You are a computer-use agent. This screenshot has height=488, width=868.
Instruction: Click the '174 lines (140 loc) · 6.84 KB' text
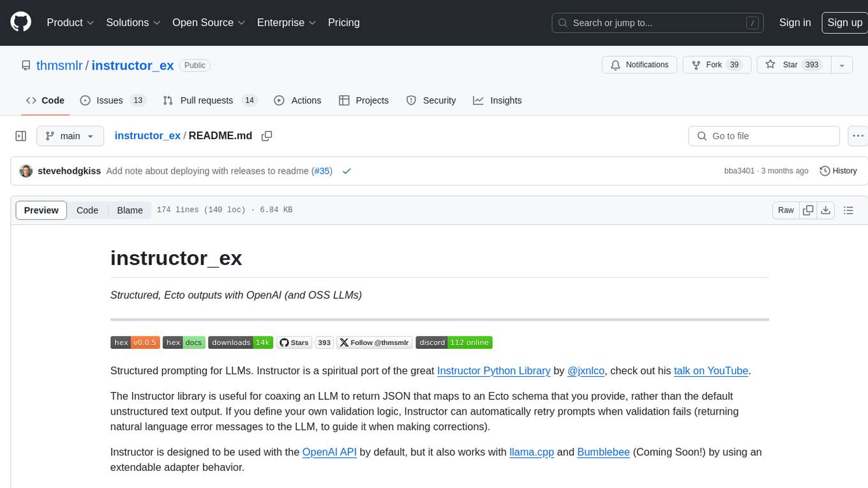[225, 210]
